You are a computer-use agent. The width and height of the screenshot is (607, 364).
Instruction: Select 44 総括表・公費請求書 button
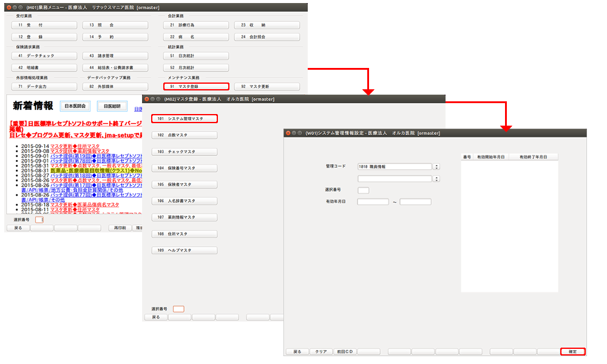pos(115,68)
